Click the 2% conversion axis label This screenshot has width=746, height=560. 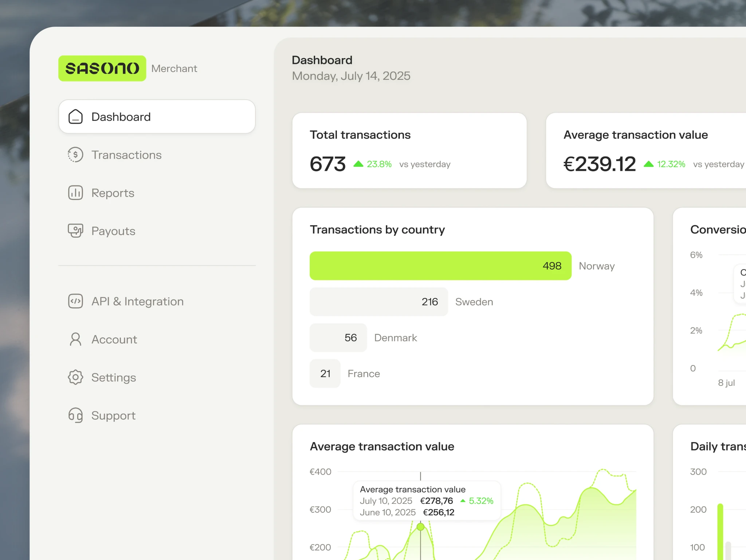[x=696, y=330]
